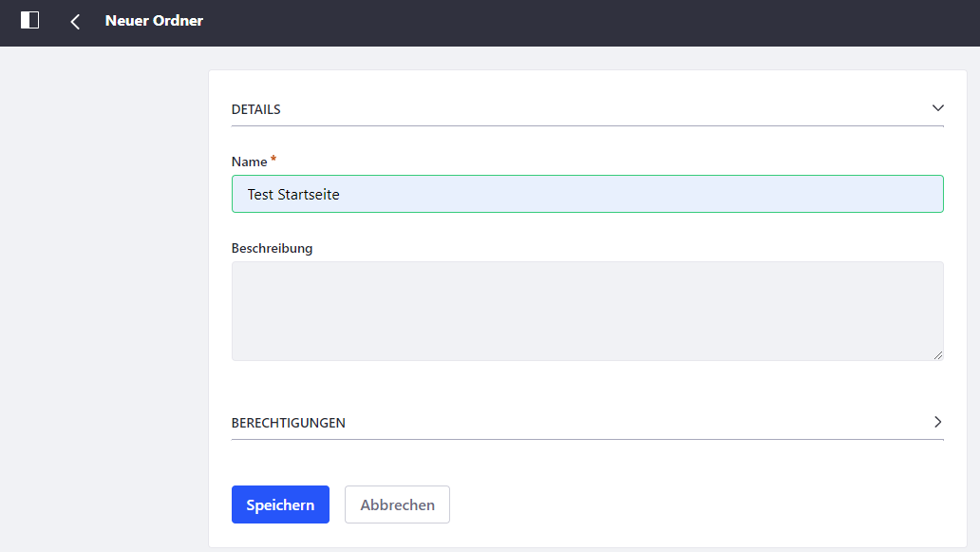Collapse the DETAILS section chevron
The image size is (980, 552).
click(937, 108)
